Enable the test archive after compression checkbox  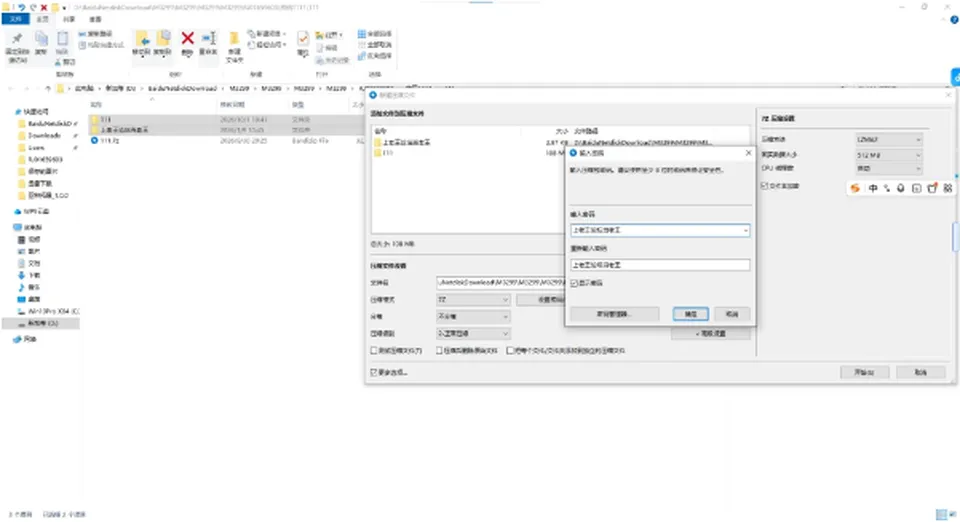pyautogui.click(x=373, y=351)
